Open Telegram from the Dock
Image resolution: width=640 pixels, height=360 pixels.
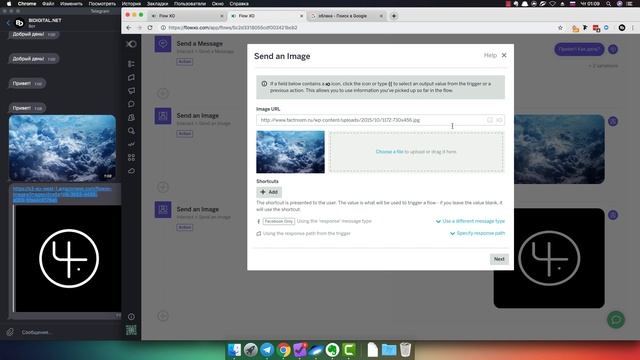click(267, 350)
